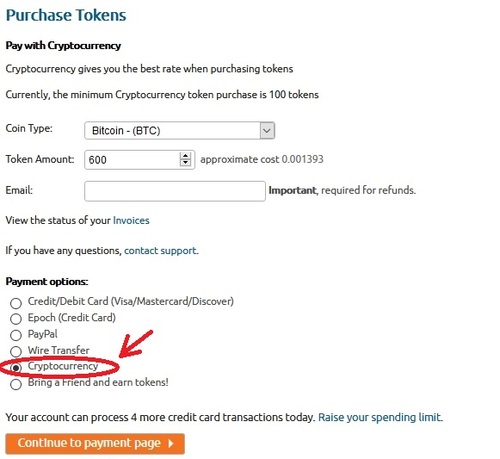Click the Bitcoin - (BTC) combo box

pos(179,130)
